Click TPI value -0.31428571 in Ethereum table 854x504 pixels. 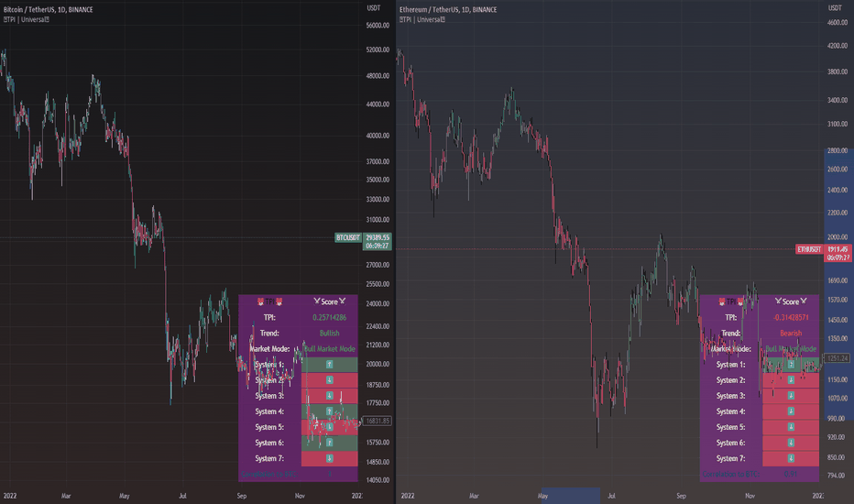(791, 318)
